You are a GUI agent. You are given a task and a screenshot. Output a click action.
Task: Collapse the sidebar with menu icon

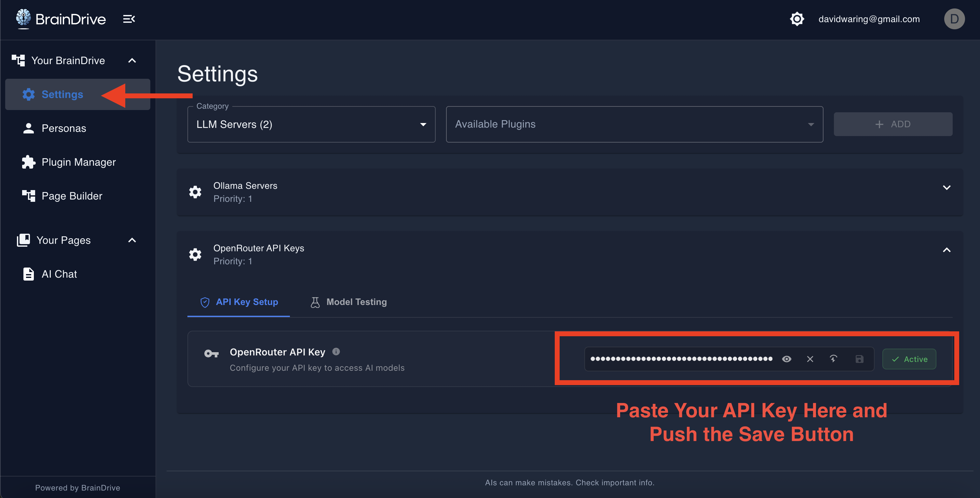coord(129,19)
